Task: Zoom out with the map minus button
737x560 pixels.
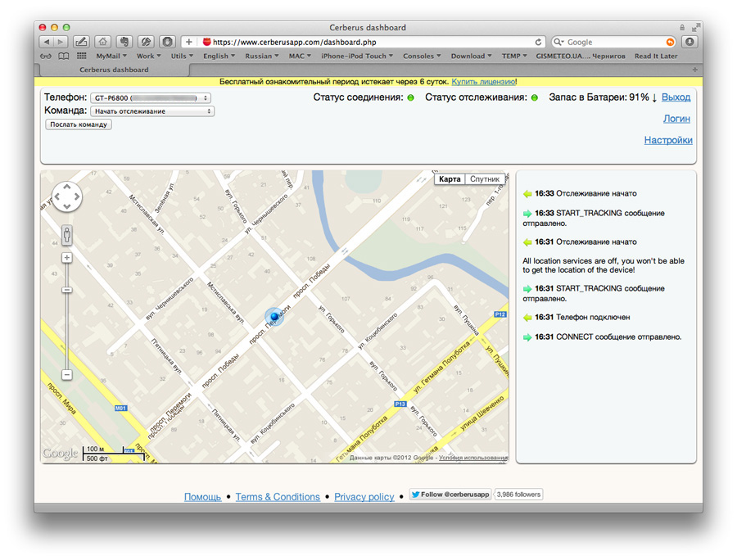Action: [x=66, y=374]
